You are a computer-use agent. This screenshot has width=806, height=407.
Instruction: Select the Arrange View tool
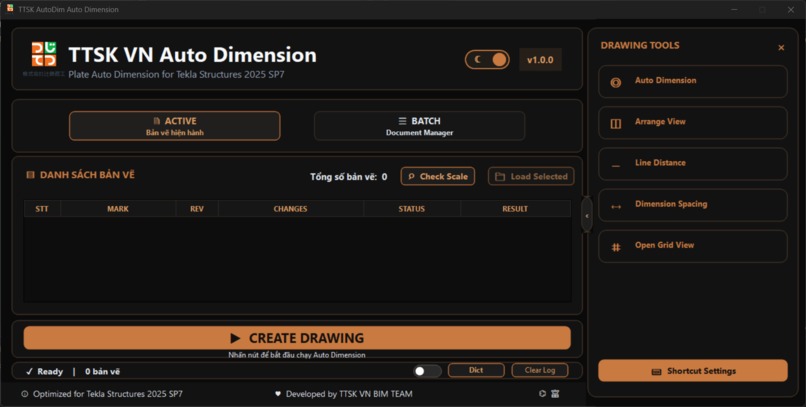[x=692, y=122]
